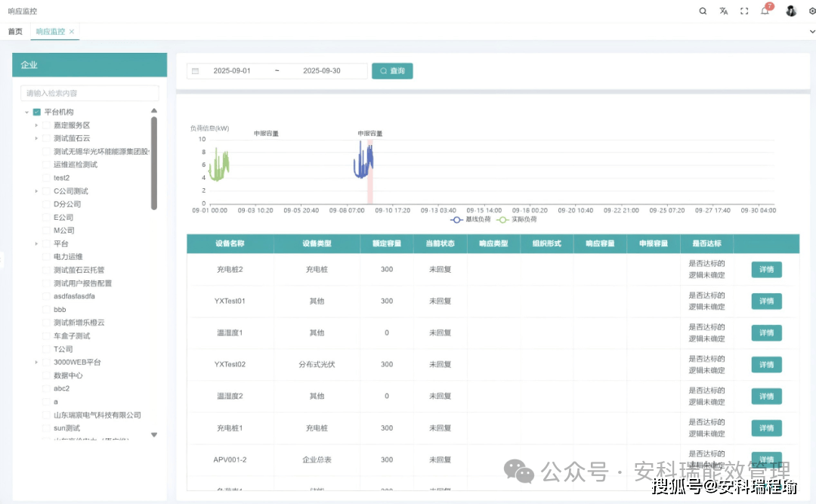Click the enterprise search input field

click(89, 93)
